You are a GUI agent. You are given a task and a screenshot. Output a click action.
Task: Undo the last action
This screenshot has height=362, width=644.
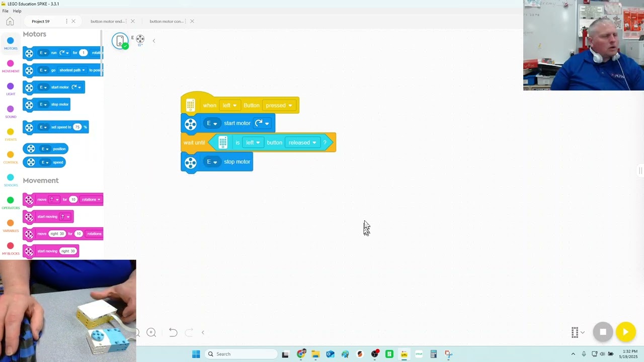pyautogui.click(x=173, y=332)
